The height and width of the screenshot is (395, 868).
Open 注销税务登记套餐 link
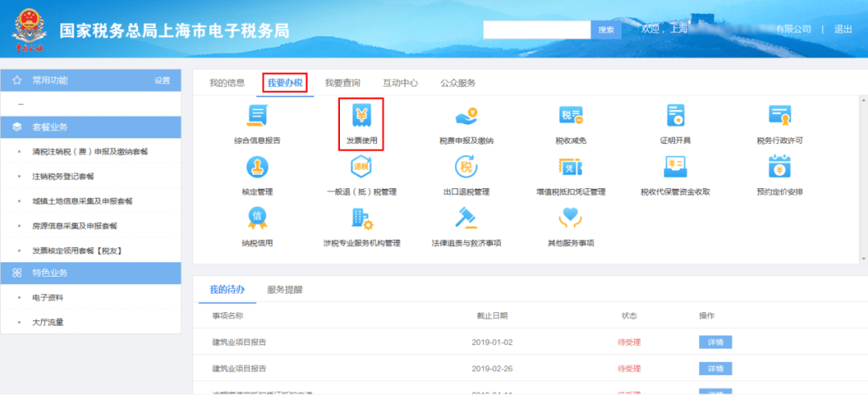(x=63, y=177)
